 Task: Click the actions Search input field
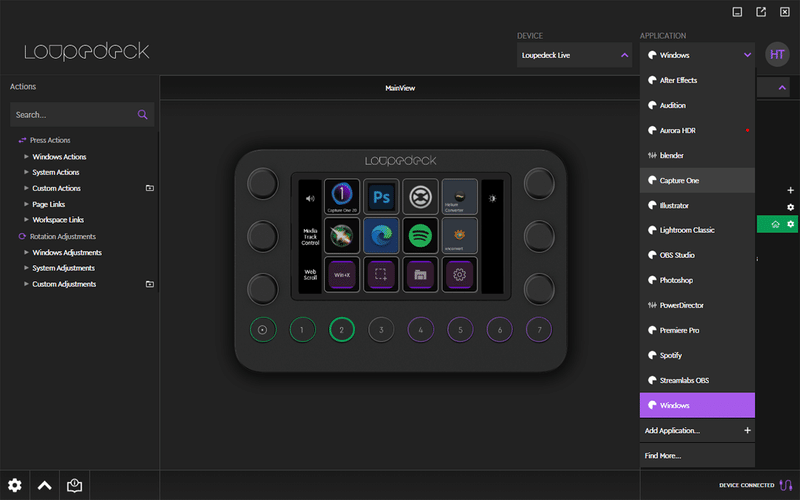point(82,115)
